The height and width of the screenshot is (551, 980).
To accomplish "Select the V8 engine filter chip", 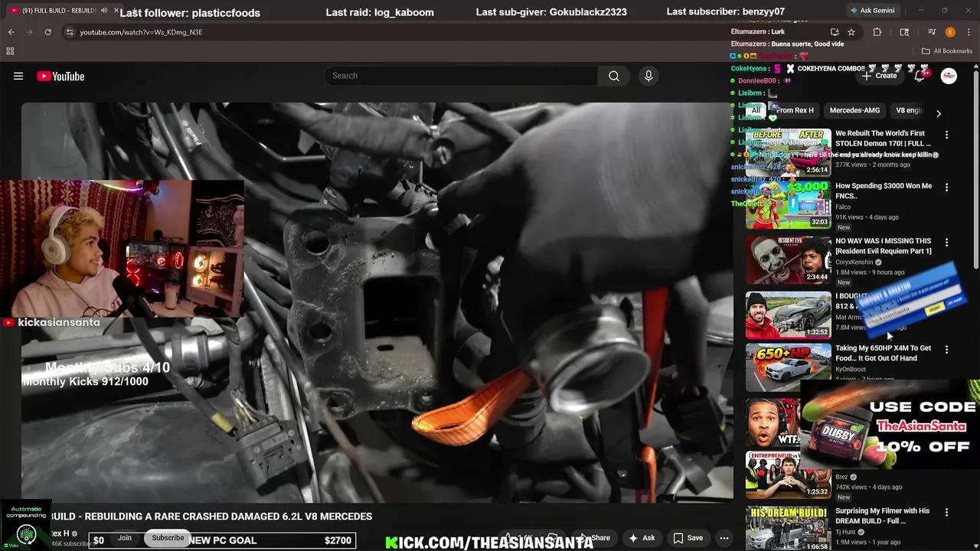I will (x=910, y=110).
